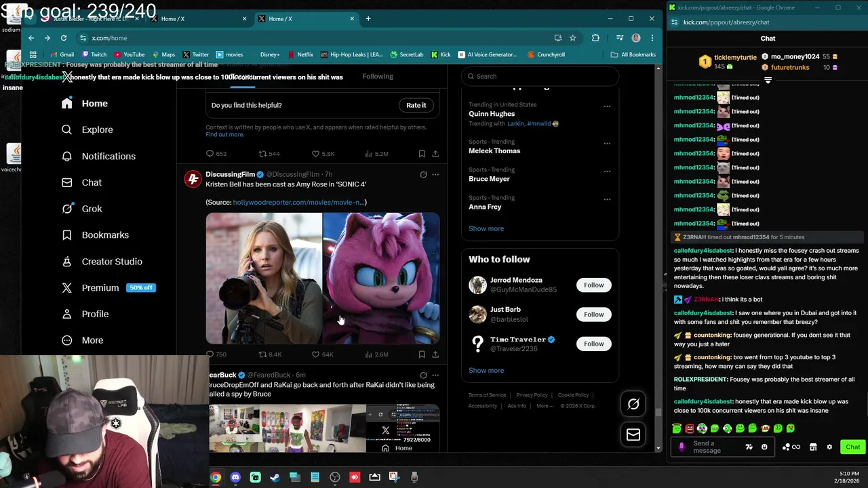Open the emote picker in Kick chat
This screenshot has width=868, height=488.
pos(764,447)
